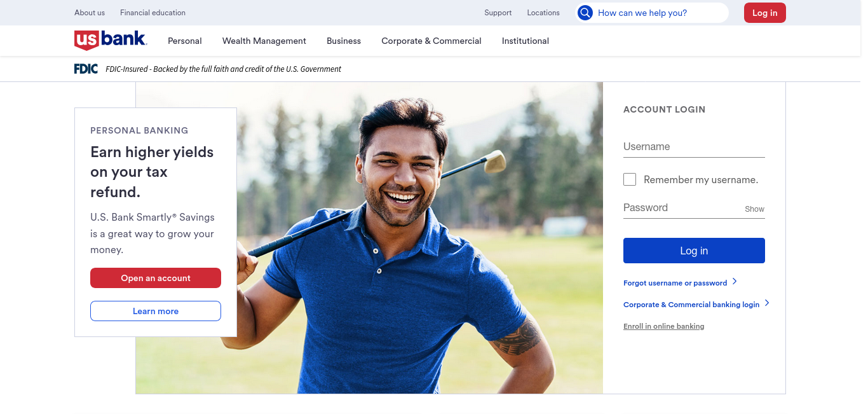Open the Personal menu
This screenshot has height=414, width=868.
click(x=185, y=41)
